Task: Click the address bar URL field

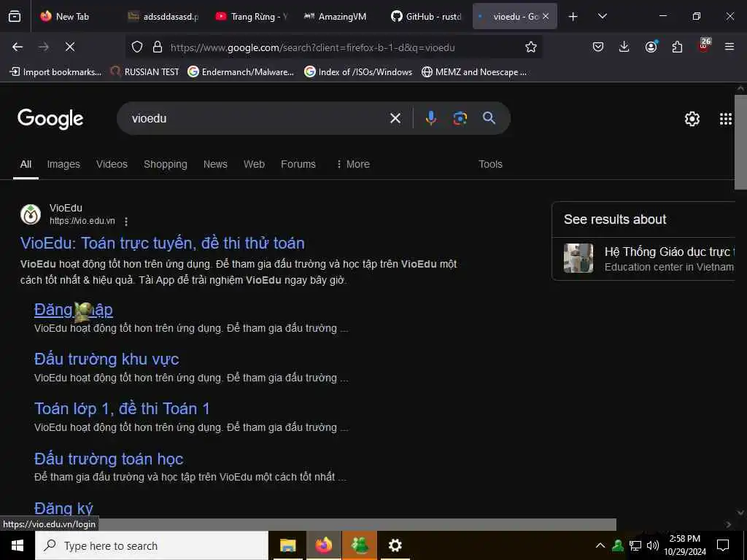Action: (333, 47)
